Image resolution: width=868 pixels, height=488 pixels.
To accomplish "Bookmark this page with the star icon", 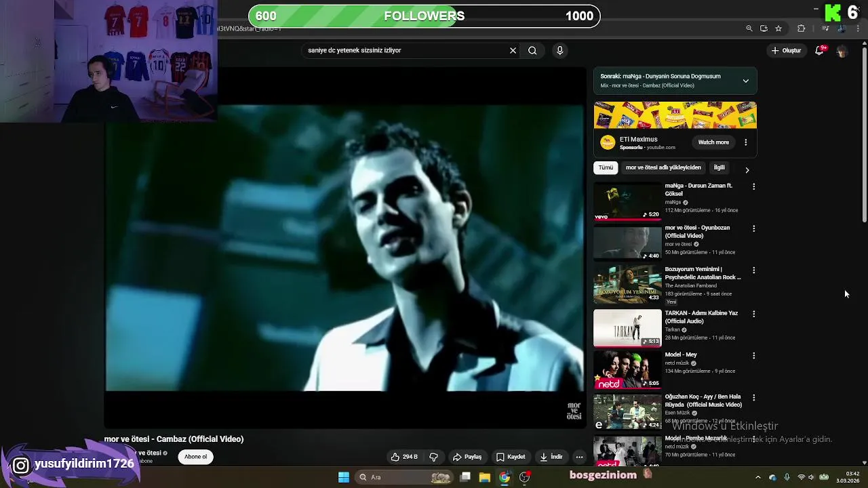I will (x=778, y=28).
